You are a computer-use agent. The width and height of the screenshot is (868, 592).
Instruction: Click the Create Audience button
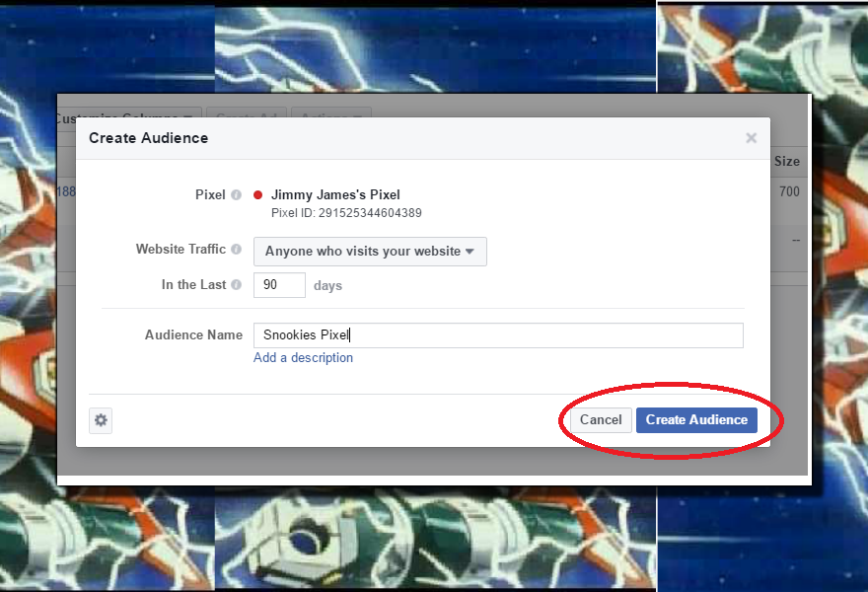[x=696, y=420]
